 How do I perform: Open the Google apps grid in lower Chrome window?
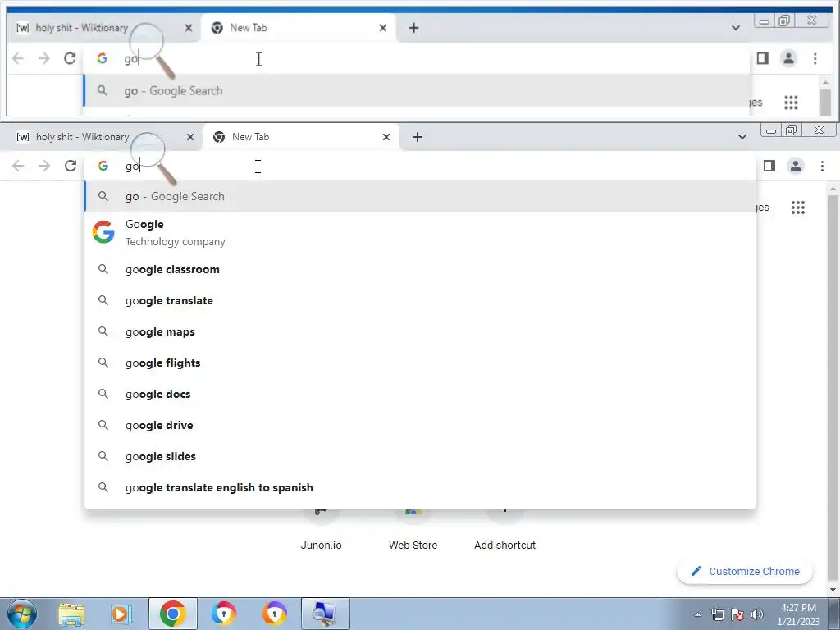(798, 208)
